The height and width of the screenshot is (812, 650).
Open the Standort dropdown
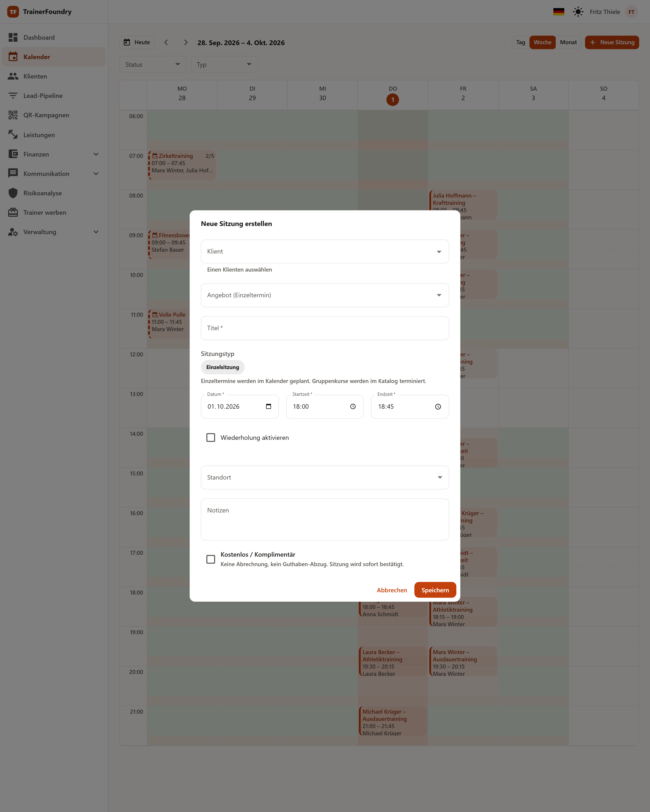[324, 477]
